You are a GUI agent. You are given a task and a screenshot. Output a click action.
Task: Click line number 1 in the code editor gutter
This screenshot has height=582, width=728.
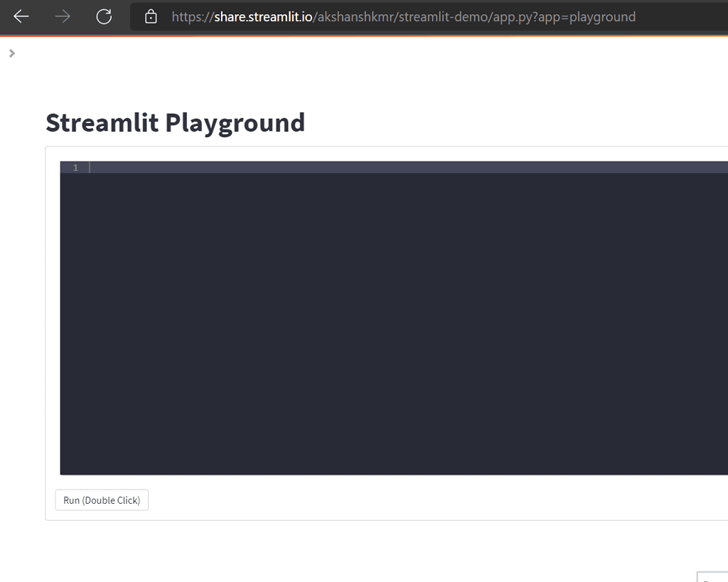(75, 167)
